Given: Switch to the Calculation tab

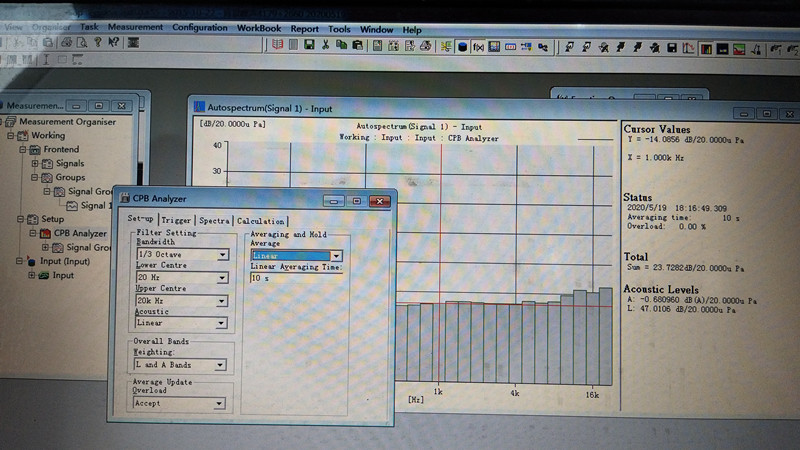Looking at the screenshot, I should (261, 220).
